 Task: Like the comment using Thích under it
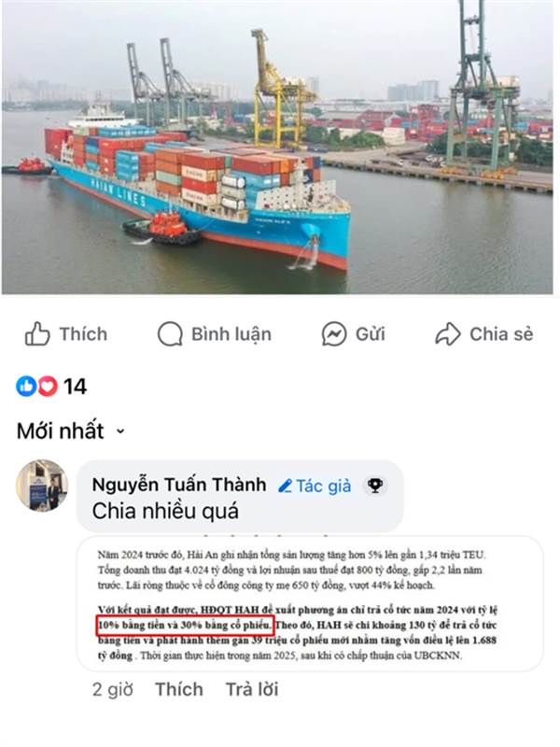179,689
